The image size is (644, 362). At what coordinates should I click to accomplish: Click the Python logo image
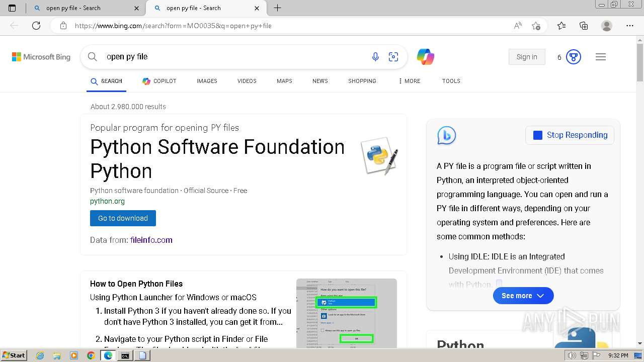tap(380, 156)
